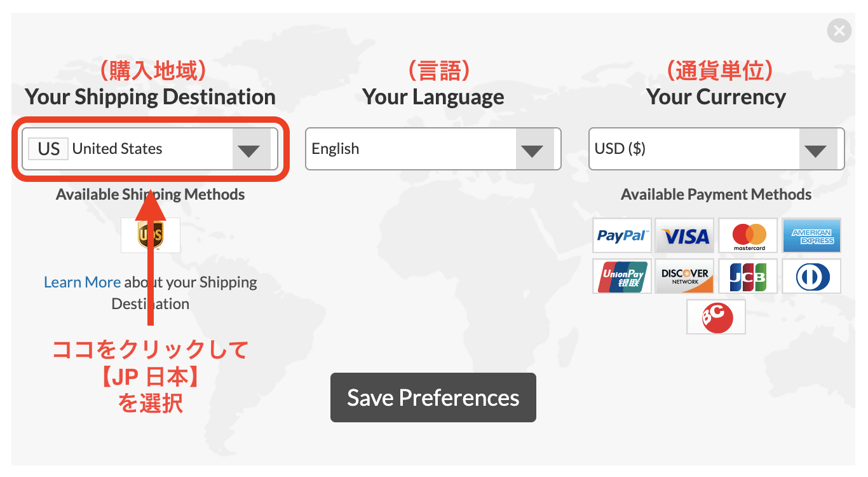Click the Save Preferences button
The image size is (868, 477).
(x=433, y=397)
